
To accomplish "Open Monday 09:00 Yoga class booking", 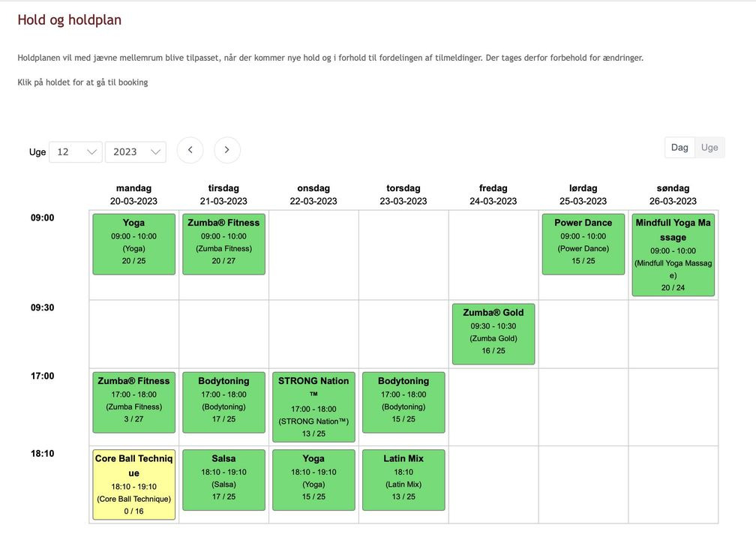I will point(133,244).
